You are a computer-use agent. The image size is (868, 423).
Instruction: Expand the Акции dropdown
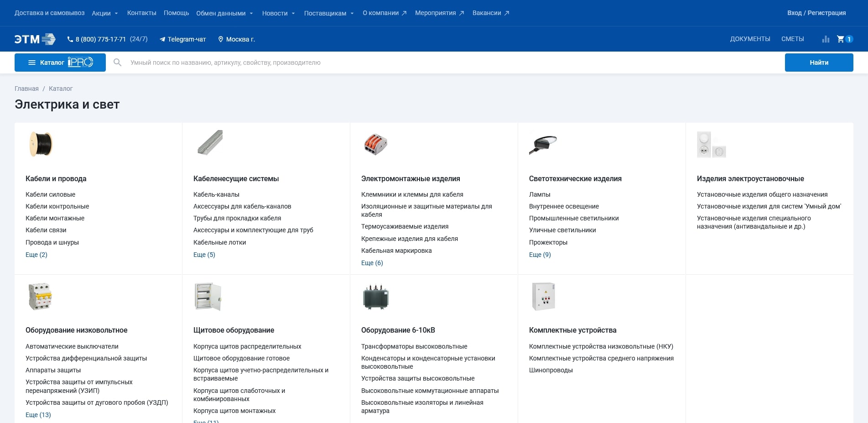pos(105,13)
